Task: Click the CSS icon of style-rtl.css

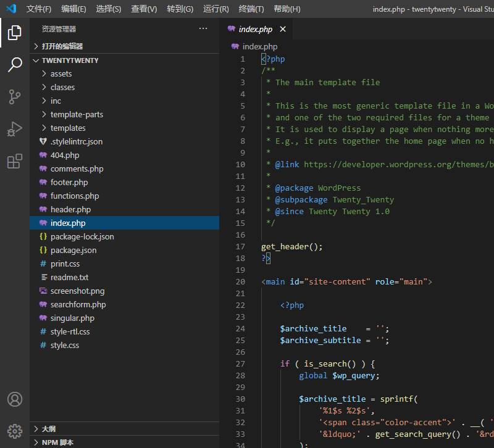Action: 43,331
